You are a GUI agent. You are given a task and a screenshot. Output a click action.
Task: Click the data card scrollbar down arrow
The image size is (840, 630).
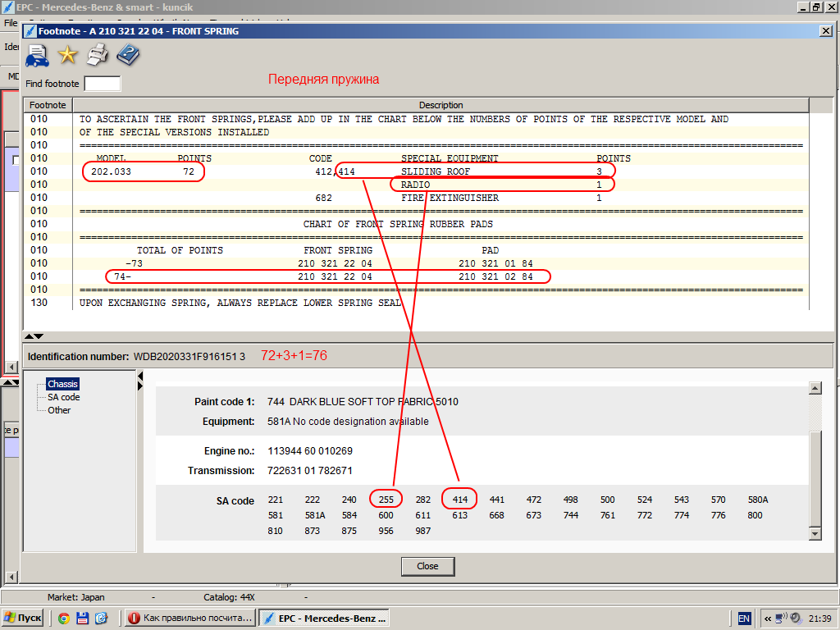coord(815,533)
